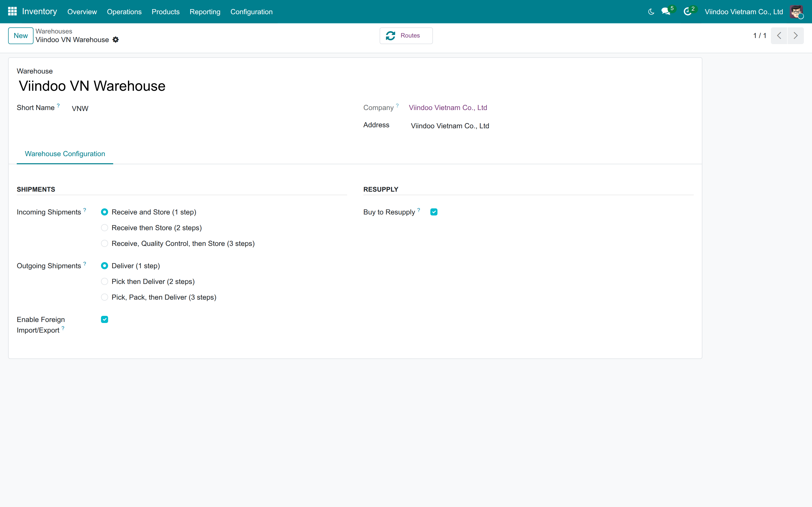Image resolution: width=812 pixels, height=507 pixels.
Task: Toggle Enable Foreign Import/Export checkbox
Action: click(105, 320)
